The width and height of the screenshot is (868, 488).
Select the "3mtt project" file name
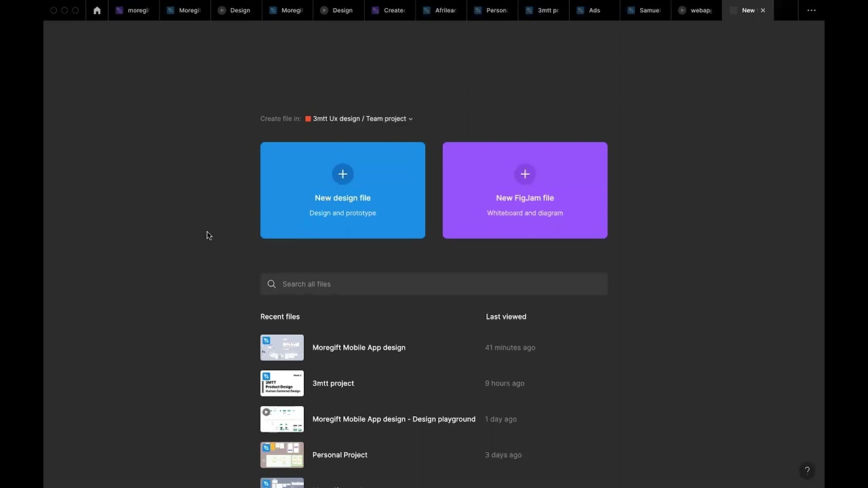(x=333, y=384)
